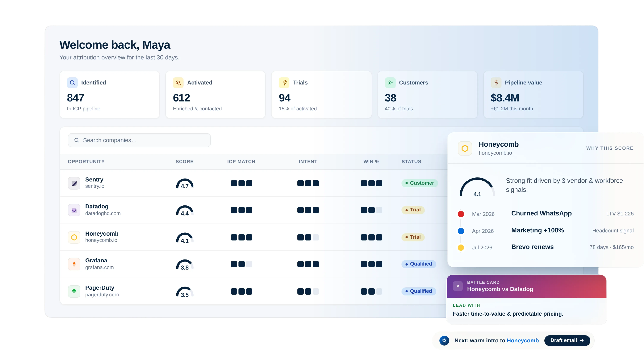Click the Honeycomb 4.1 gauge in the score panel
Image resolution: width=644 pixels, height=350 pixels.
click(x=477, y=187)
